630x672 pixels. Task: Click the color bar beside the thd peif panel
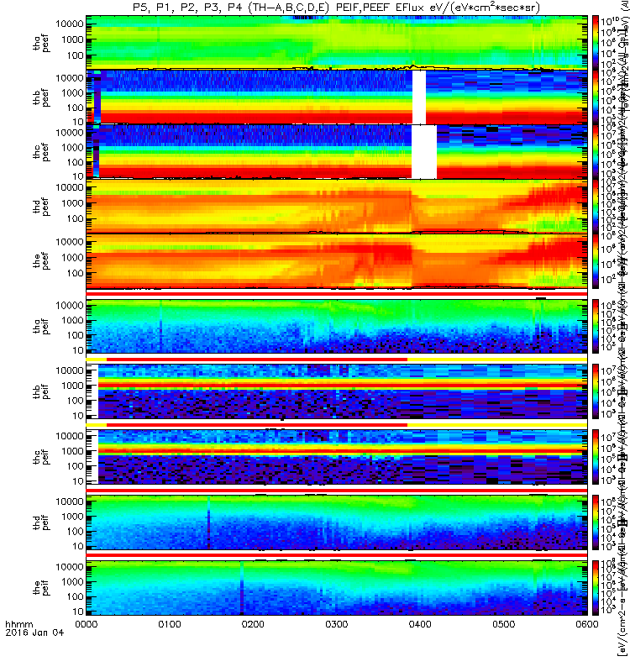click(x=596, y=522)
